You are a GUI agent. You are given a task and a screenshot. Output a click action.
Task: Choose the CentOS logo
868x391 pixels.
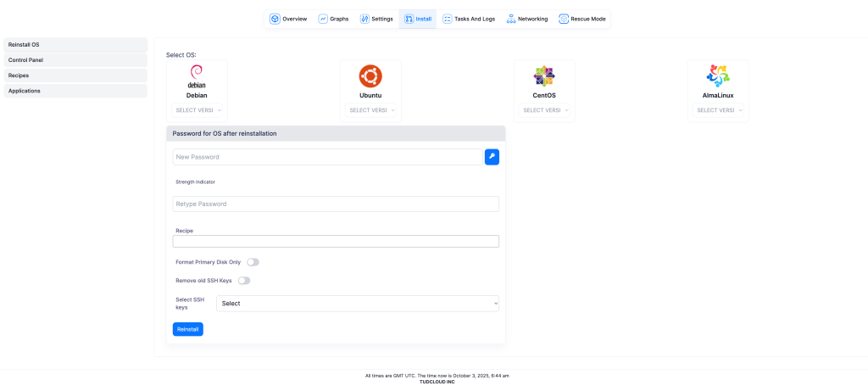click(x=544, y=75)
